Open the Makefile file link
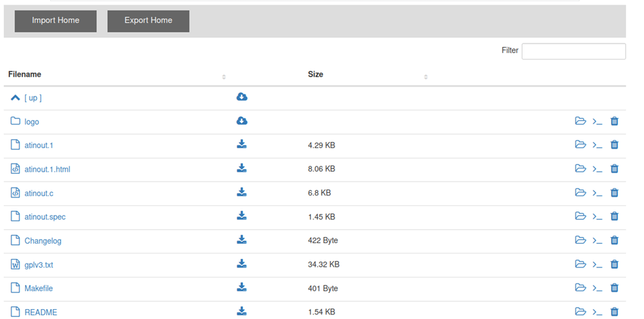The height and width of the screenshot is (319, 644). coord(38,288)
